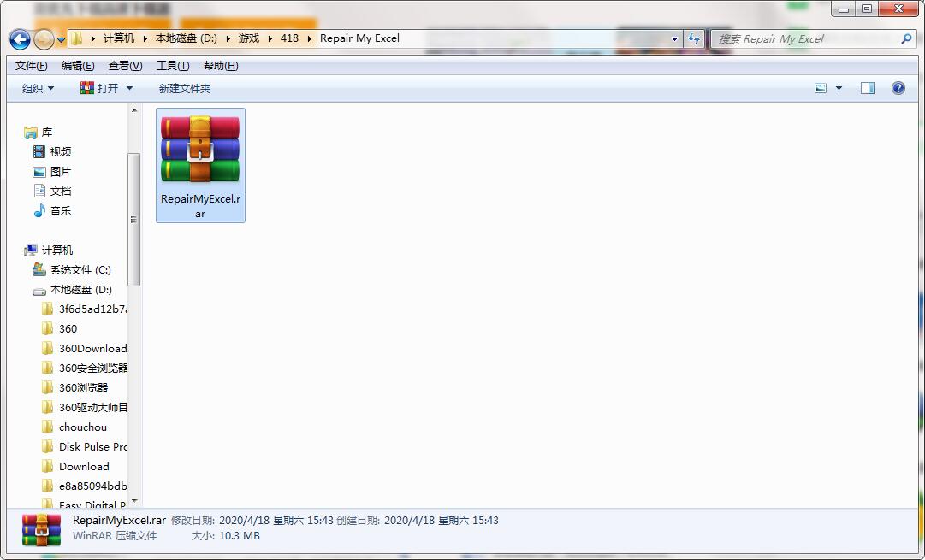Refresh the folder view

(x=694, y=39)
